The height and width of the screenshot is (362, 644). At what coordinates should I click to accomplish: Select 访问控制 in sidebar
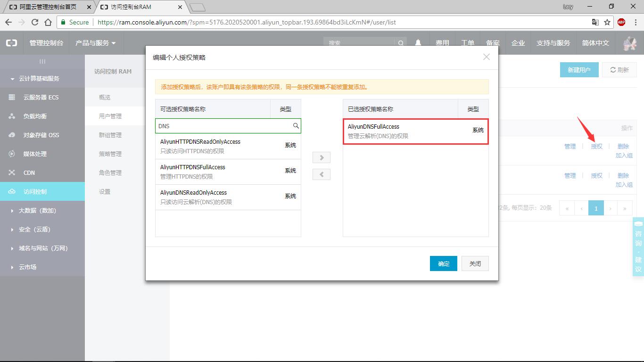coord(42,191)
